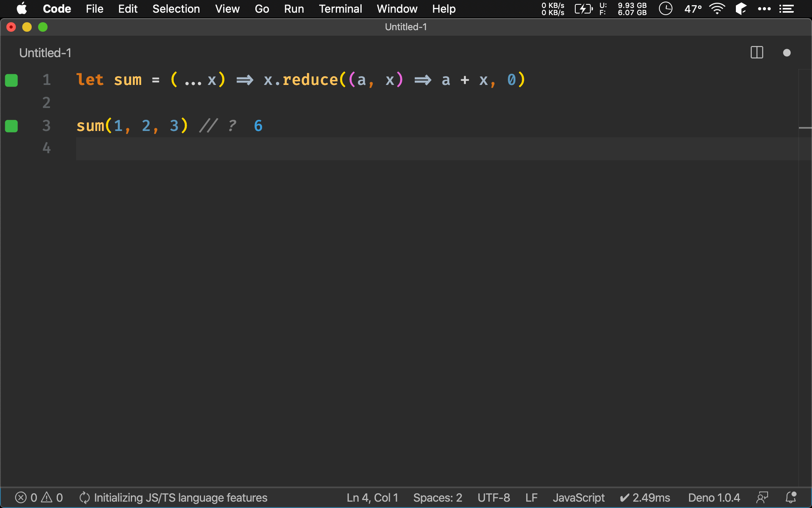The image size is (812, 508).
Task: Click the empty line 4 in editor
Action: pyautogui.click(x=396, y=149)
